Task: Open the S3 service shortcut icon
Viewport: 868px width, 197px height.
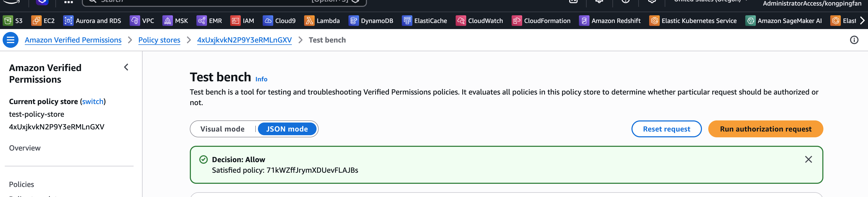Action: (x=8, y=21)
